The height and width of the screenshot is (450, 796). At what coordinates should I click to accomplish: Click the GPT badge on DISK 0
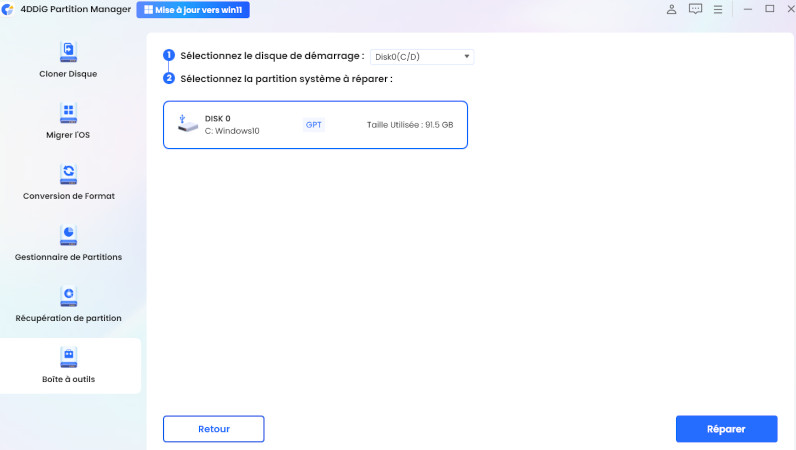pos(314,125)
